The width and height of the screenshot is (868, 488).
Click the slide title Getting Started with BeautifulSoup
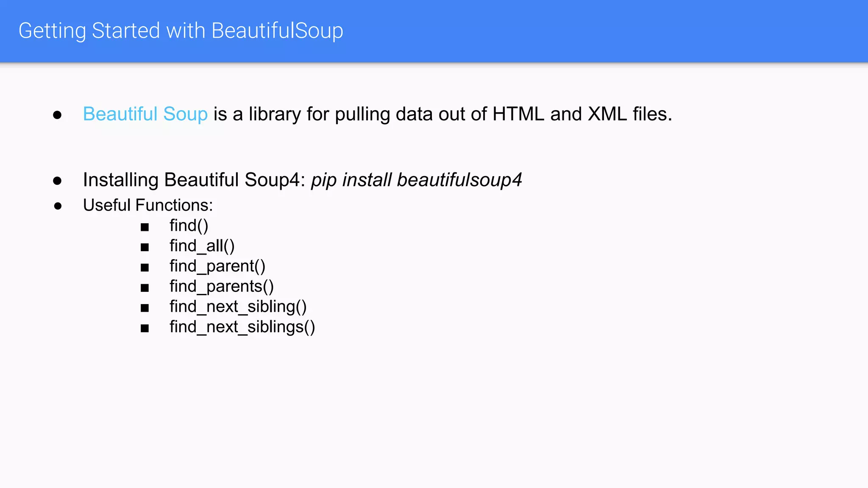[x=181, y=31]
